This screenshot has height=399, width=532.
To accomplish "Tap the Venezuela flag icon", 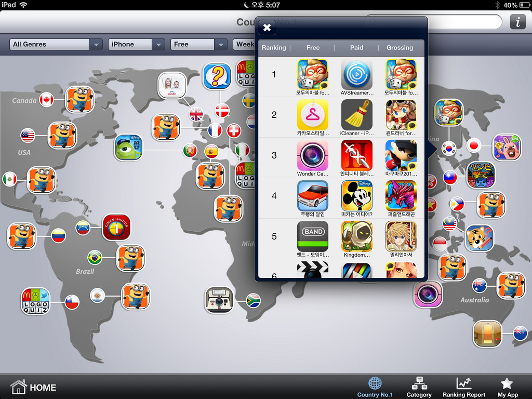I will pos(83,228).
